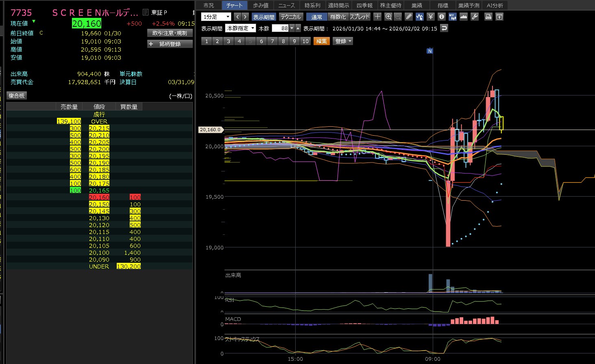Click the reset display period arrow icon

(444, 28)
